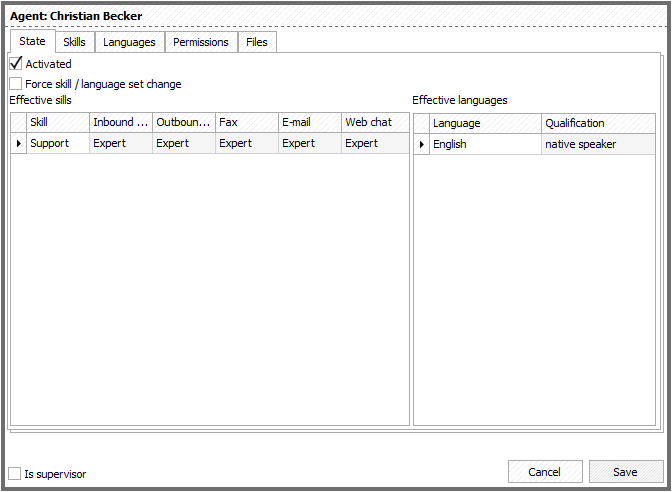Sort by the Fax column header
This screenshot has width=672, height=492.
(x=246, y=122)
